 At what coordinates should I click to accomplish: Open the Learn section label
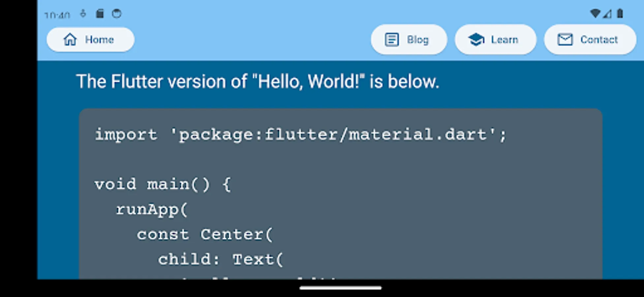point(504,40)
